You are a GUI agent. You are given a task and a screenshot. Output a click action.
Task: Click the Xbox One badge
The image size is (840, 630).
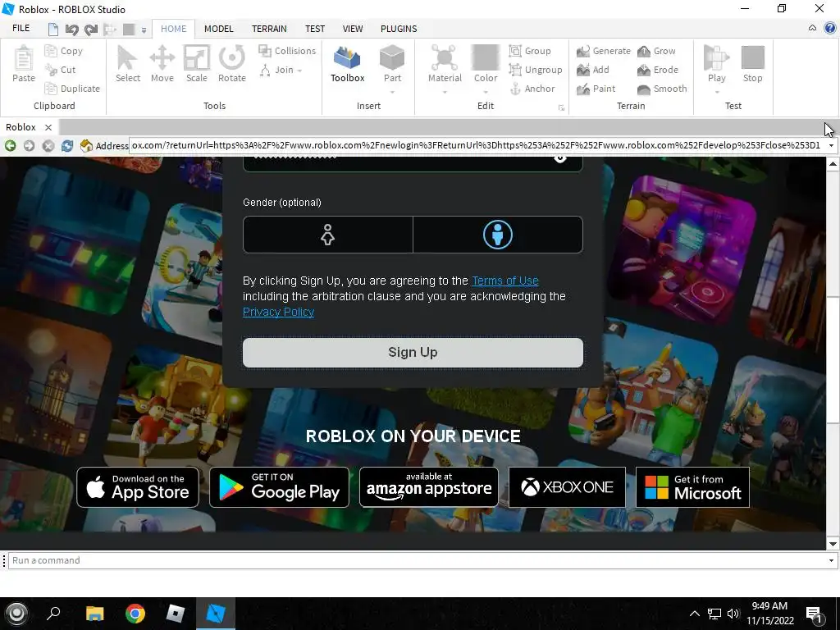pos(567,487)
